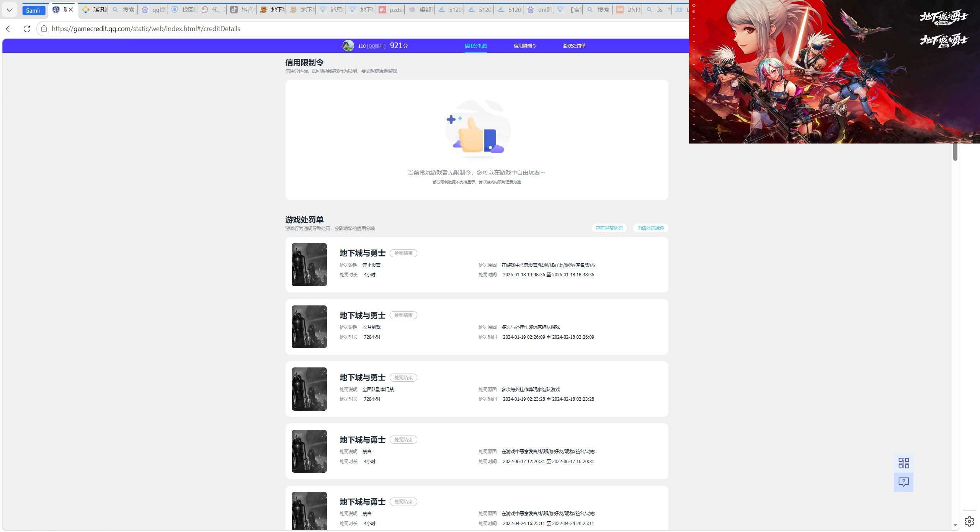
Task: Open game thumbnail of the 2022-04-24 penalty
Action: tap(309, 511)
